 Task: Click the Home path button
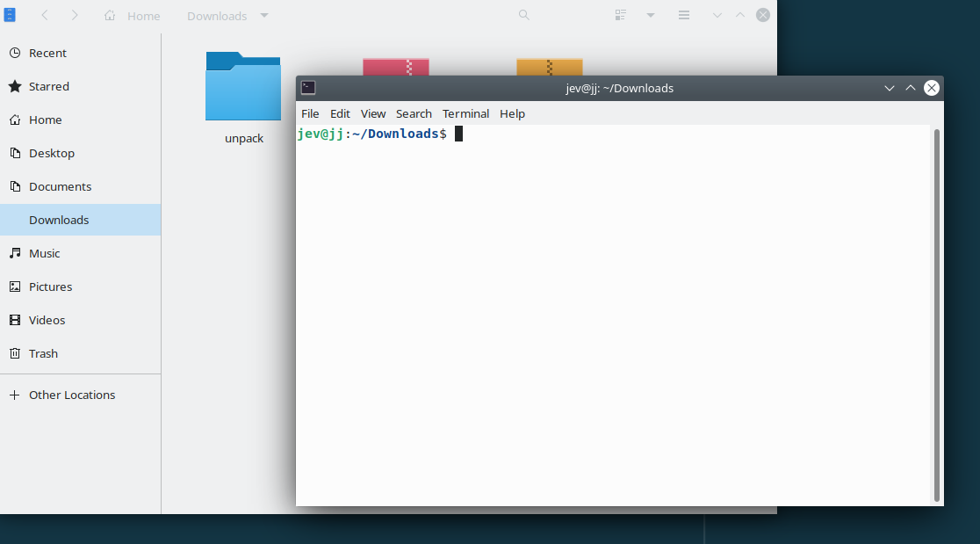coord(133,16)
